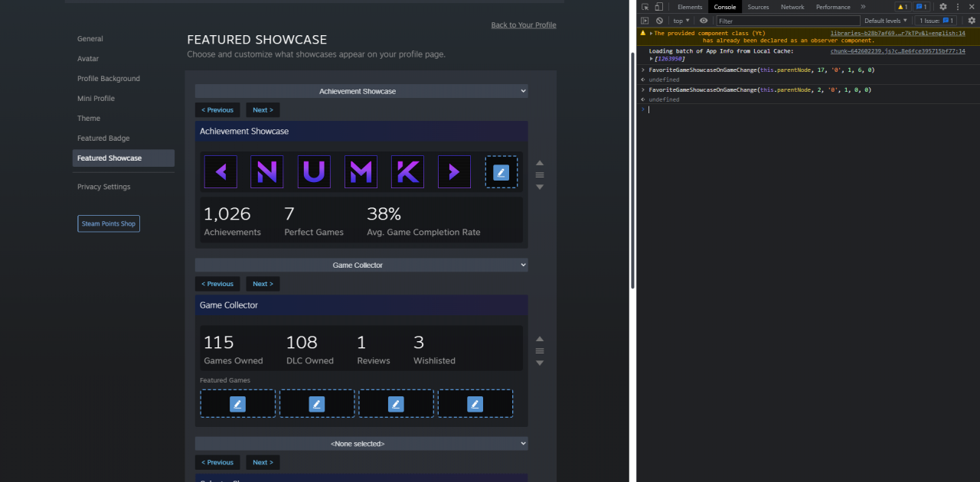Move Game Collector showcase down with arrow
The height and width of the screenshot is (482, 980).
tap(540, 363)
